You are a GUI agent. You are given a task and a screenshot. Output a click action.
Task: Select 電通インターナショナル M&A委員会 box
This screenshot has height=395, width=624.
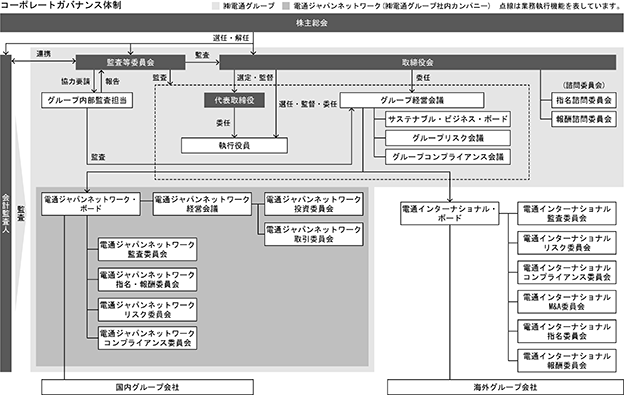pyautogui.click(x=567, y=302)
